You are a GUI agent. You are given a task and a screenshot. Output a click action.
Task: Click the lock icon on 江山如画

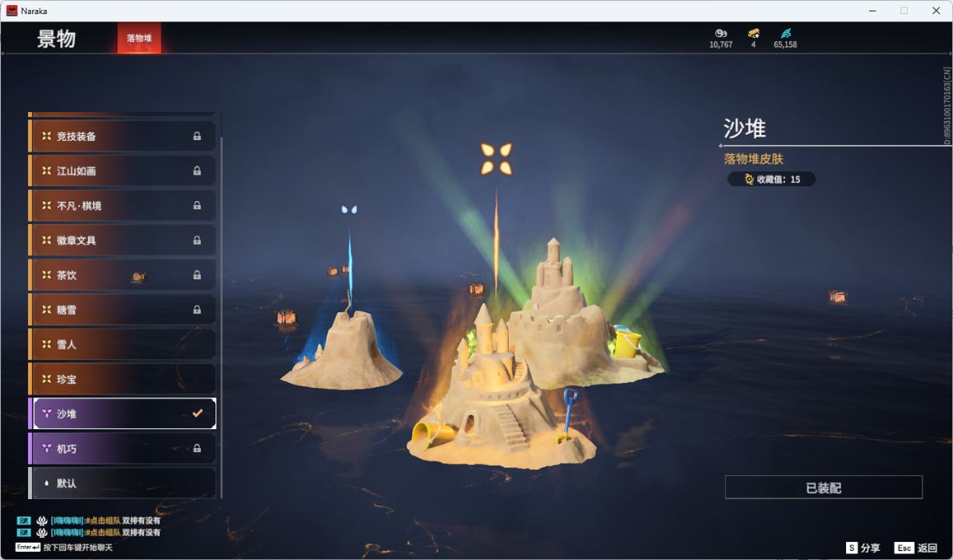tap(197, 170)
